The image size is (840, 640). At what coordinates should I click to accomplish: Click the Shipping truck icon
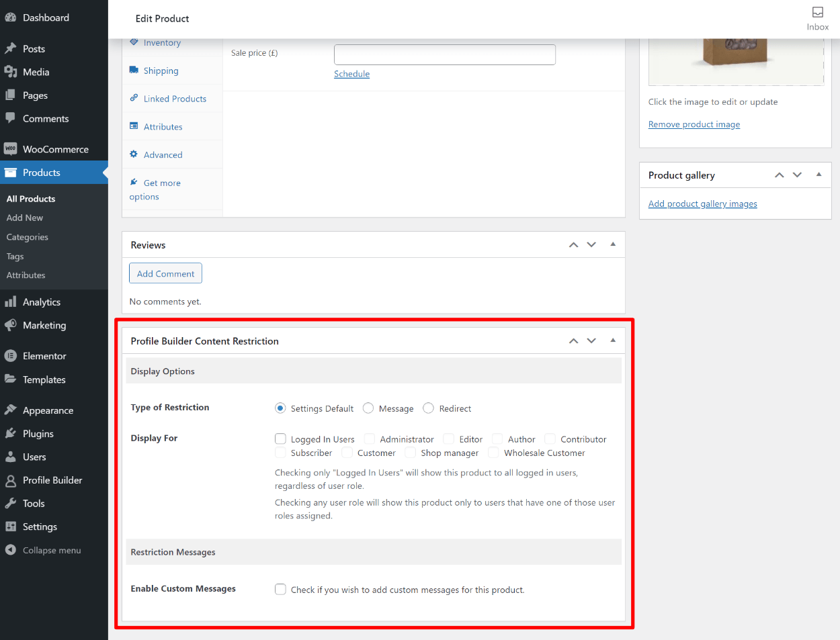click(134, 70)
